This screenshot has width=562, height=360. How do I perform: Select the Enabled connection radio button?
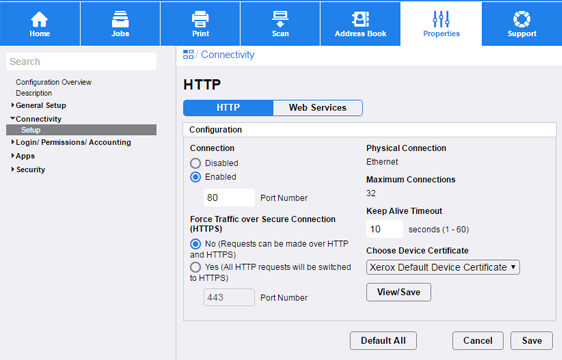click(x=195, y=177)
